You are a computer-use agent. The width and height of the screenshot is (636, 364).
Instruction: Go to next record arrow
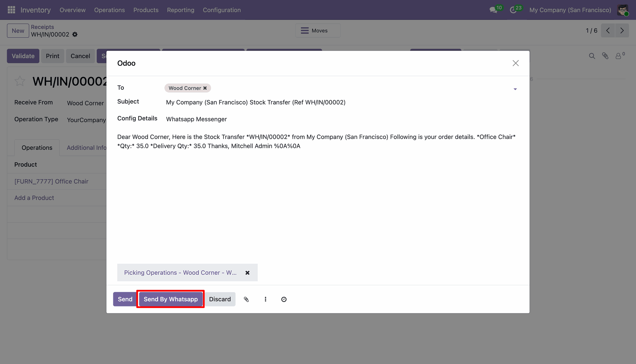click(622, 30)
